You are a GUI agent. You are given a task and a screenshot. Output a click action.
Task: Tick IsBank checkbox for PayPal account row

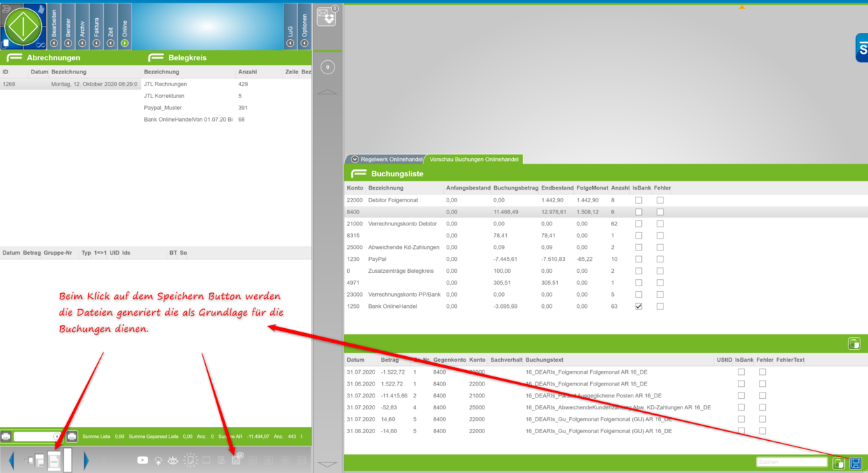click(x=638, y=260)
